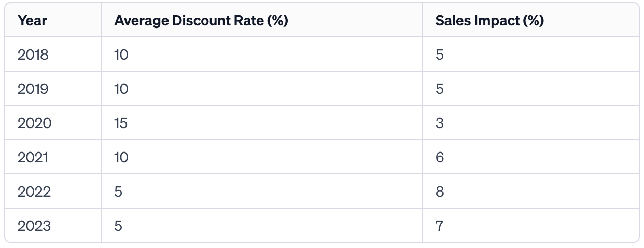Click the 2018 discount rate value 10
The width and height of the screenshot is (644, 248).
point(121,54)
